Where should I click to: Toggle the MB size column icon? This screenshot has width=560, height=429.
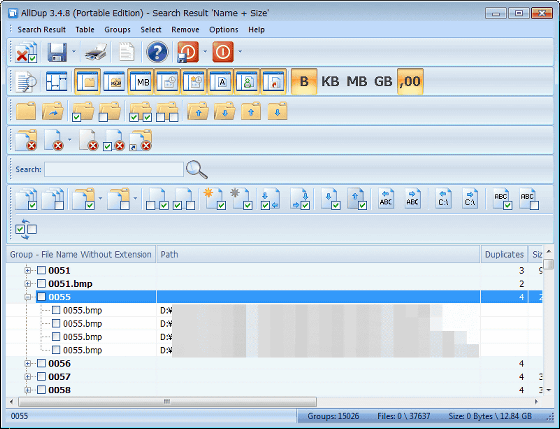click(141, 82)
